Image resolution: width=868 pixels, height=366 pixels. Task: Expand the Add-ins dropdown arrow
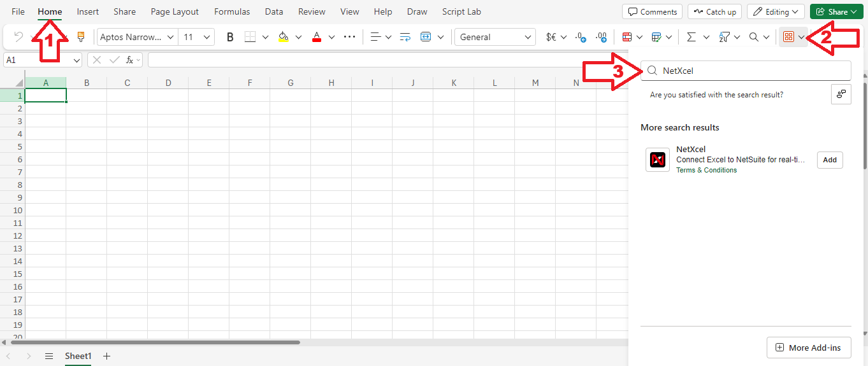(801, 37)
